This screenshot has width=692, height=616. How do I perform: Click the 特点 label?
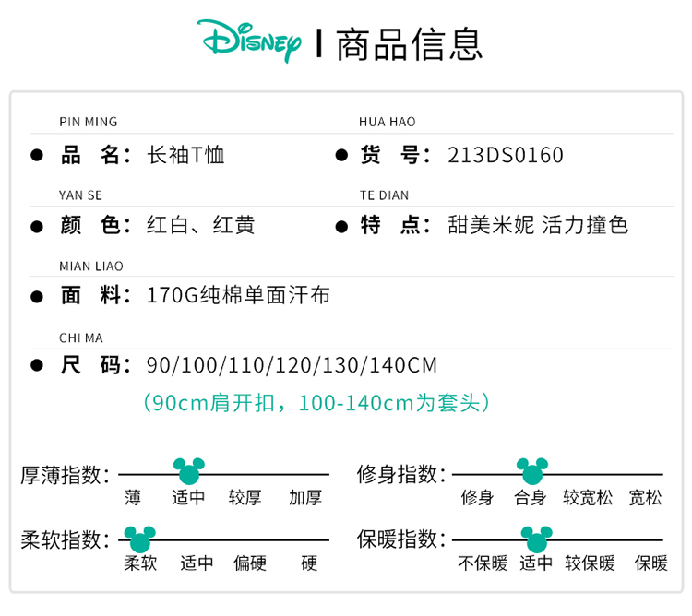396,225
